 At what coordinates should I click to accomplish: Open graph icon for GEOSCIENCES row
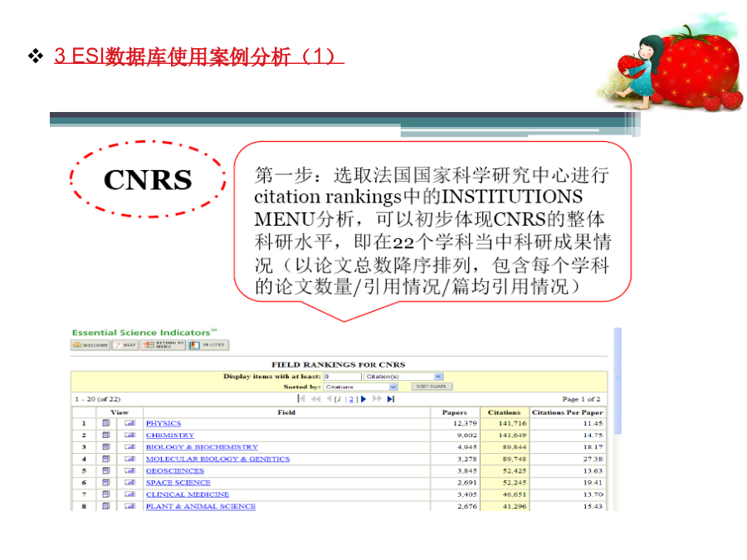[130, 470]
